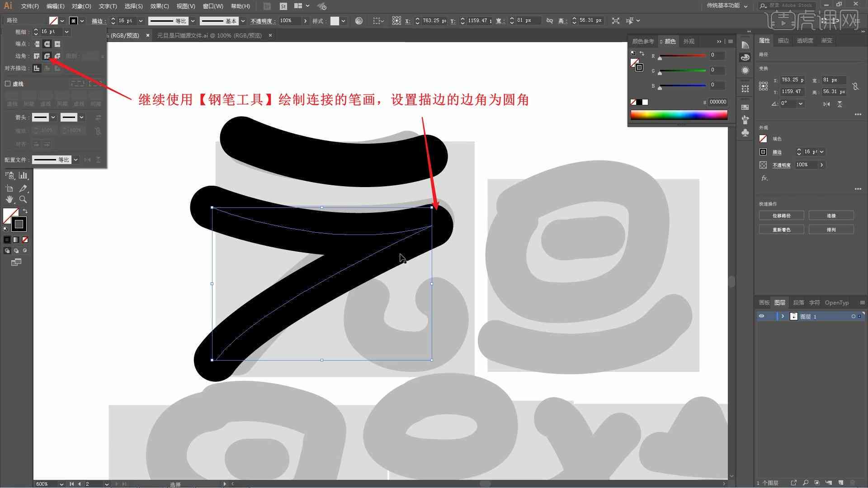Select the butt cap icon in Stroke panel

[x=37, y=44]
